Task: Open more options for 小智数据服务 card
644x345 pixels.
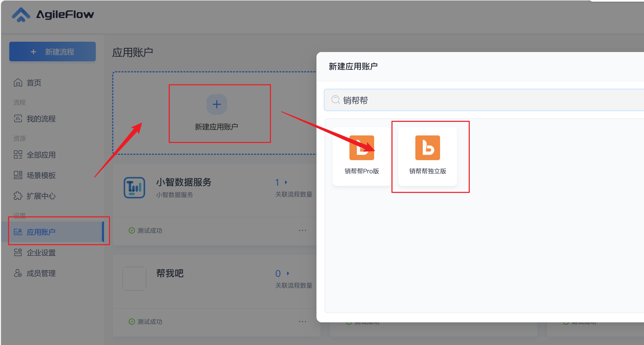Action: (x=303, y=230)
